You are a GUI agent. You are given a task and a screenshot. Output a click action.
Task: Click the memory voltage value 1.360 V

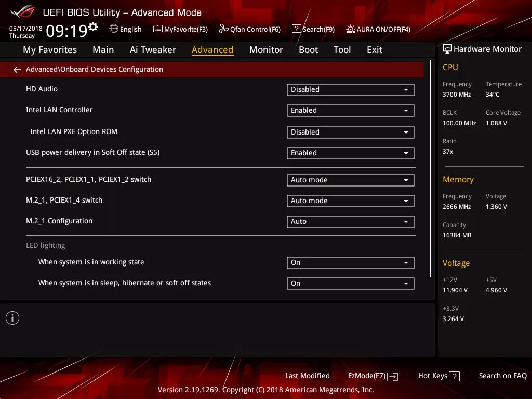tap(496, 207)
